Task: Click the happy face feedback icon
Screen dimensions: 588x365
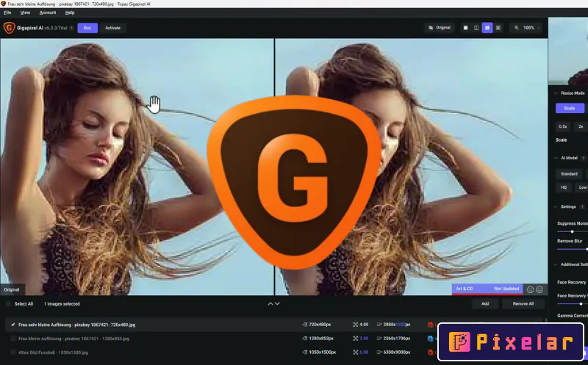Action: tap(530, 289)
